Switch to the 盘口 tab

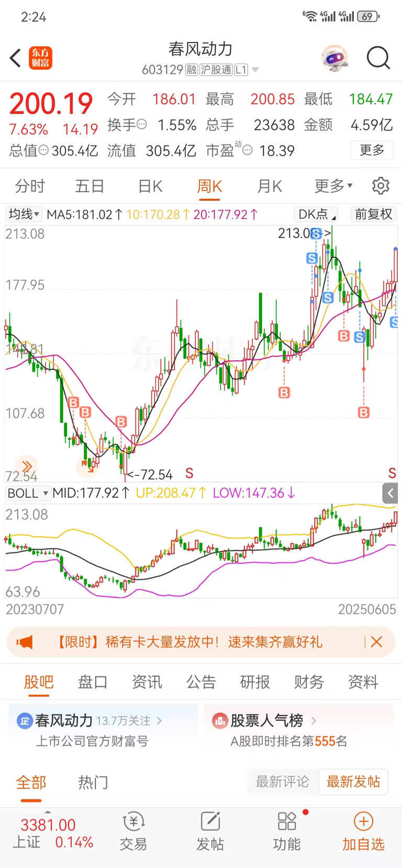93,682
